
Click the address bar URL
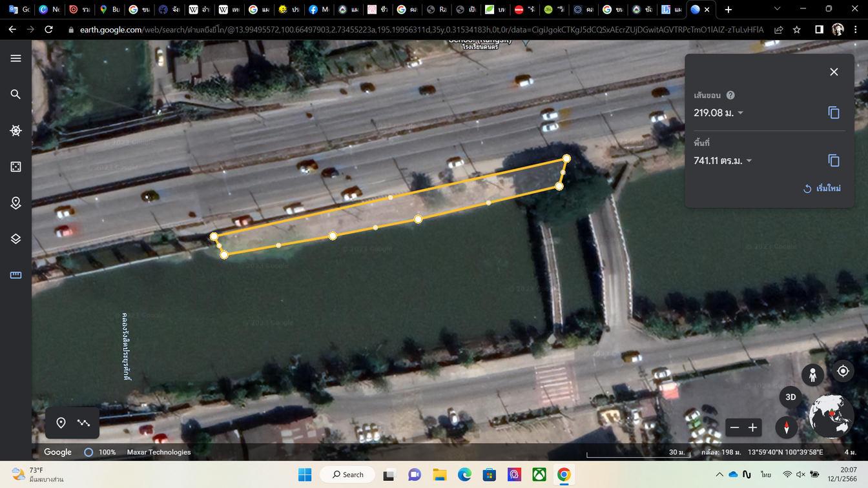[422, 30]
